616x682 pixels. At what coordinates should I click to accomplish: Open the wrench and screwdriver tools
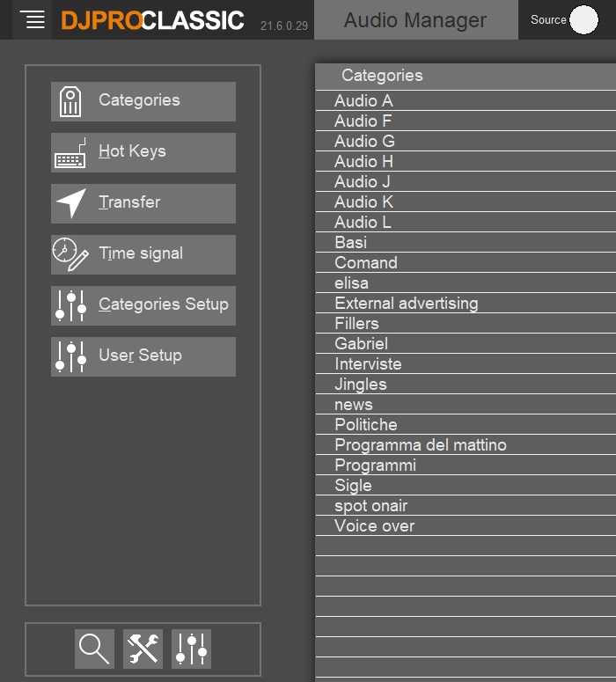(143, 649)
